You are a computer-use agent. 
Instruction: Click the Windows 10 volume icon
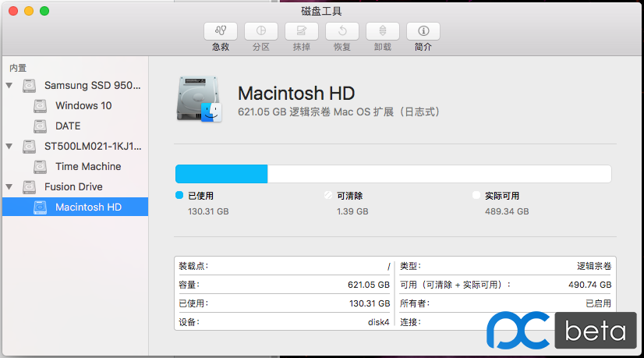pos(40,105)
